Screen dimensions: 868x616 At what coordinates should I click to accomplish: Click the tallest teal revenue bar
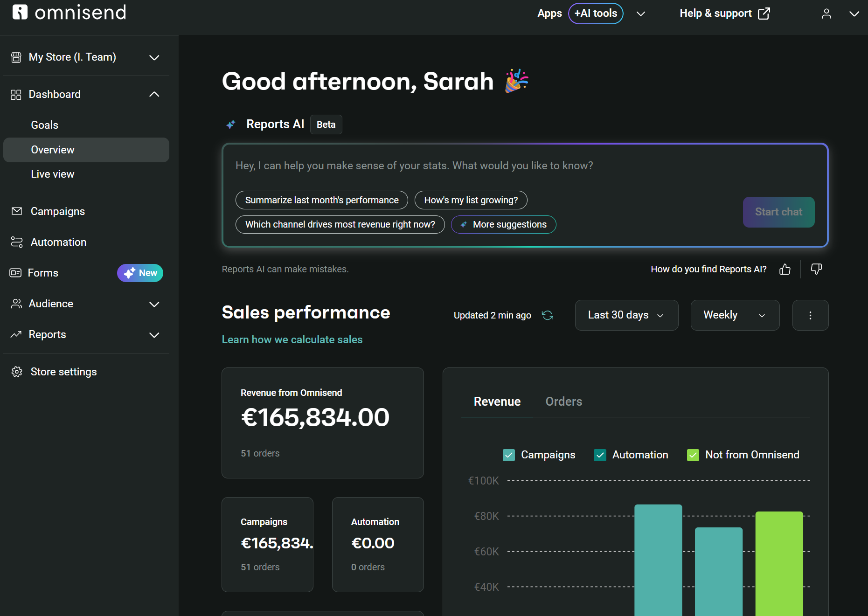(x=658, y=560)
